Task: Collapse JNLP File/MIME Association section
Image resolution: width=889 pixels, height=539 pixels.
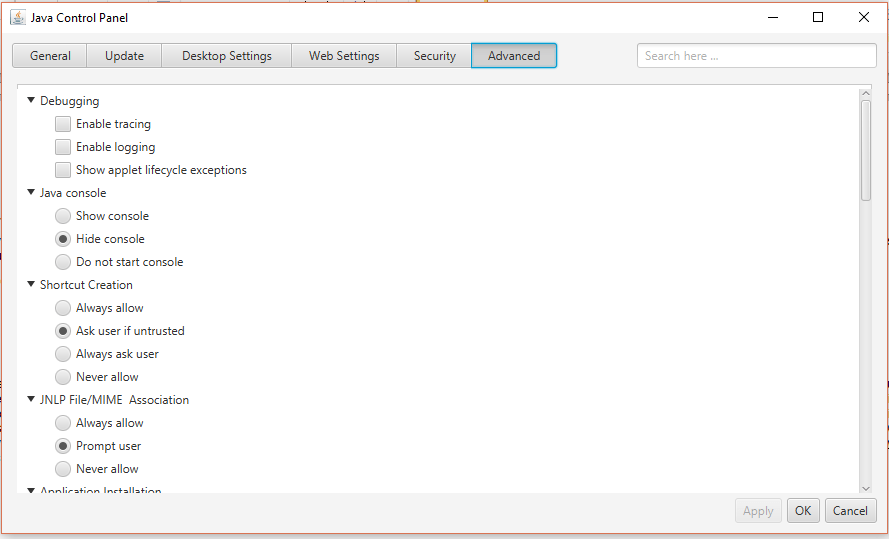Action: [31, 399]
